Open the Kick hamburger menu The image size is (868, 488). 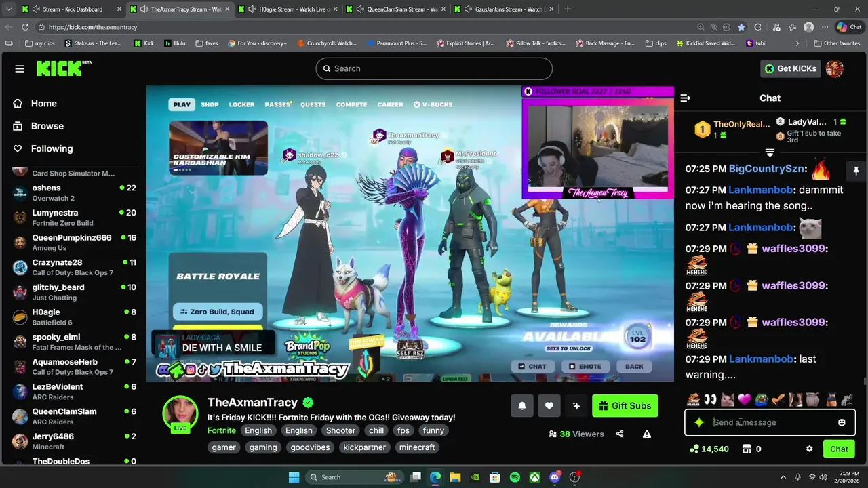(20, 68)
